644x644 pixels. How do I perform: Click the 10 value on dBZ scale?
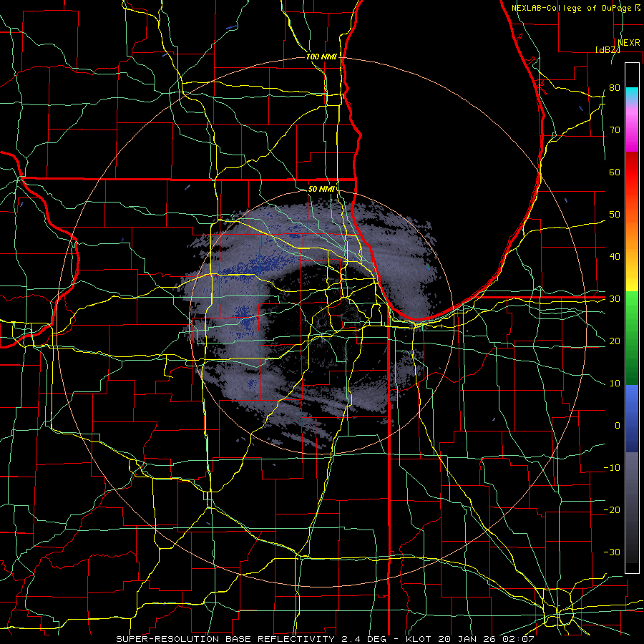[x=615, y=384]
